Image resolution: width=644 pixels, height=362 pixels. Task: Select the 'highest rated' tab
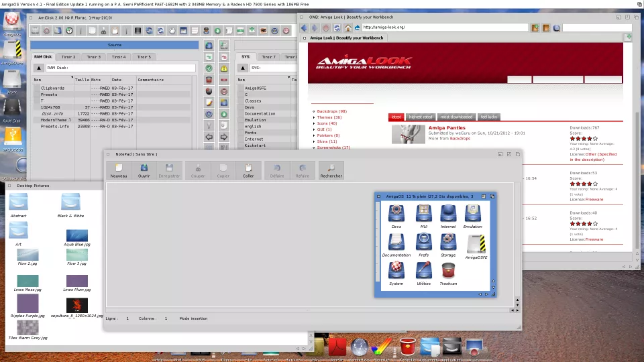pyautogui.click(x=421, y=117)
